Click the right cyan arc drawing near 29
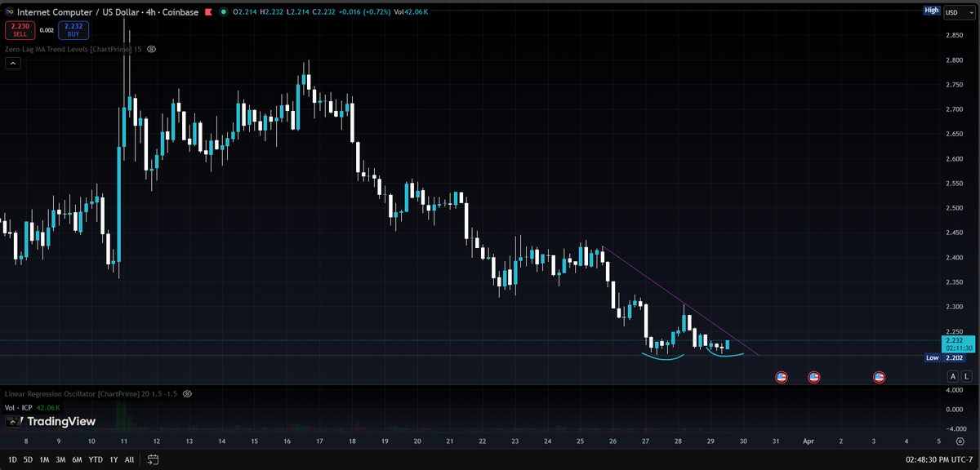 point(725,355)
